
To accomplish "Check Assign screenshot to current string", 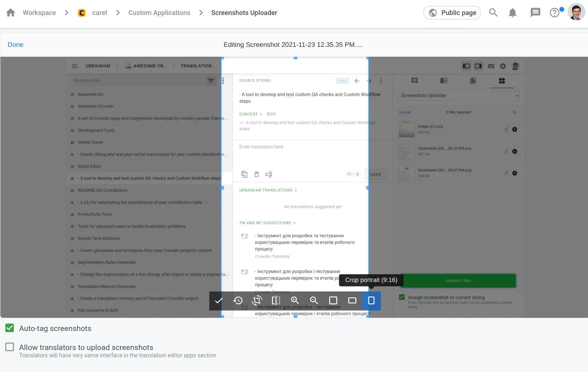I will (x=402, y=297).
